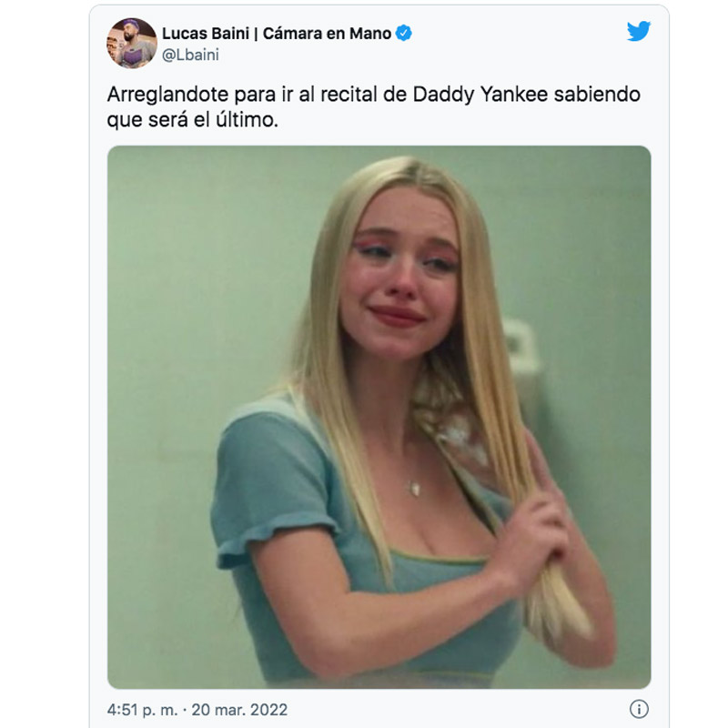
Task: Click the necklace pendant in the photo
Action: [x=416, y=489]
